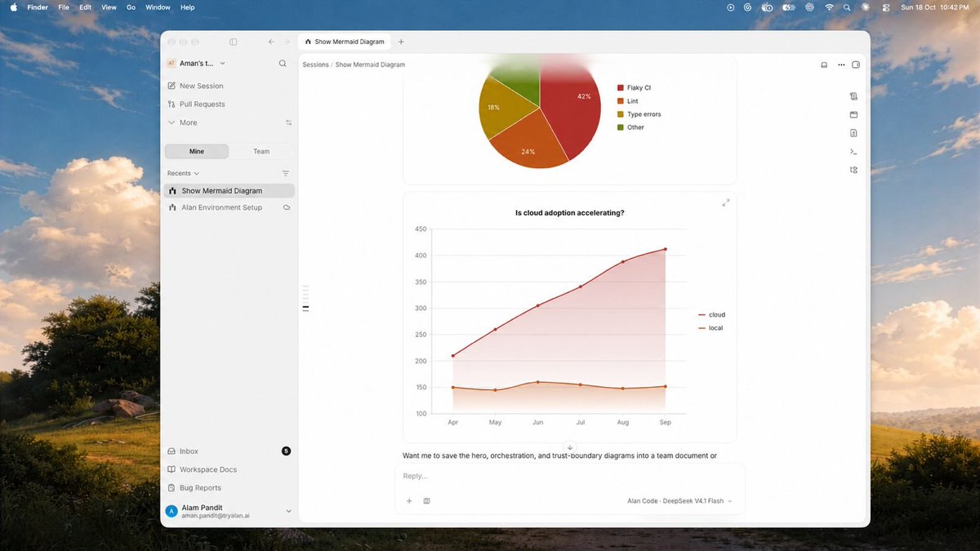Open sidebar customization sliders icon beside More
This screenshot has width=980, height=551.
(288, 122)
